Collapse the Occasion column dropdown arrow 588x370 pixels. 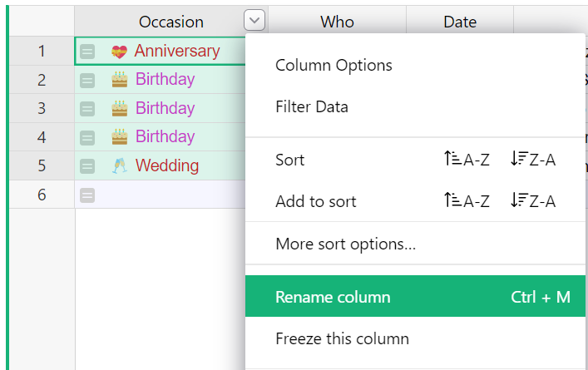coord(254,20)
